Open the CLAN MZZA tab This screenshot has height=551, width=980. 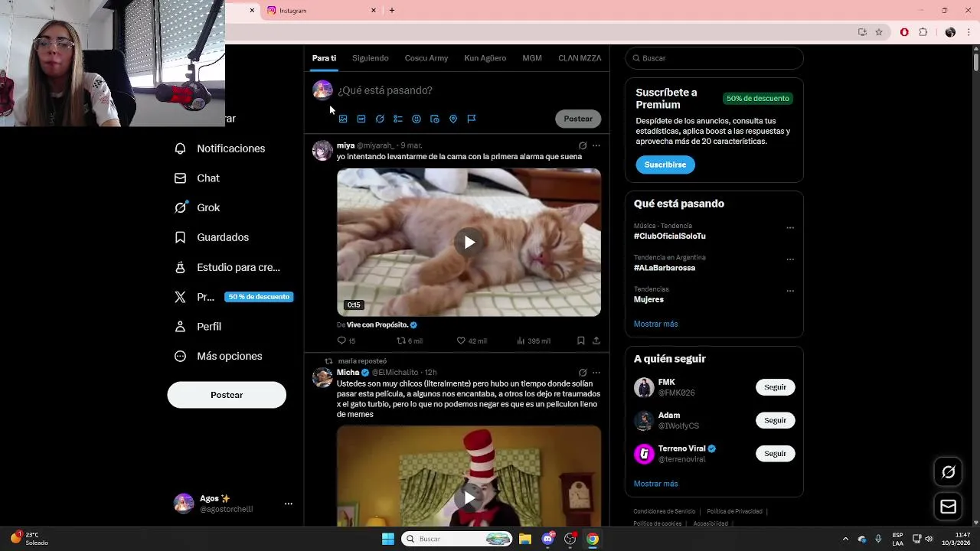coord(580,58)
